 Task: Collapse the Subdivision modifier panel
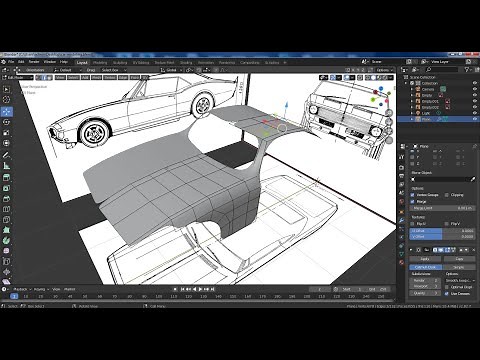coord(411,250)
